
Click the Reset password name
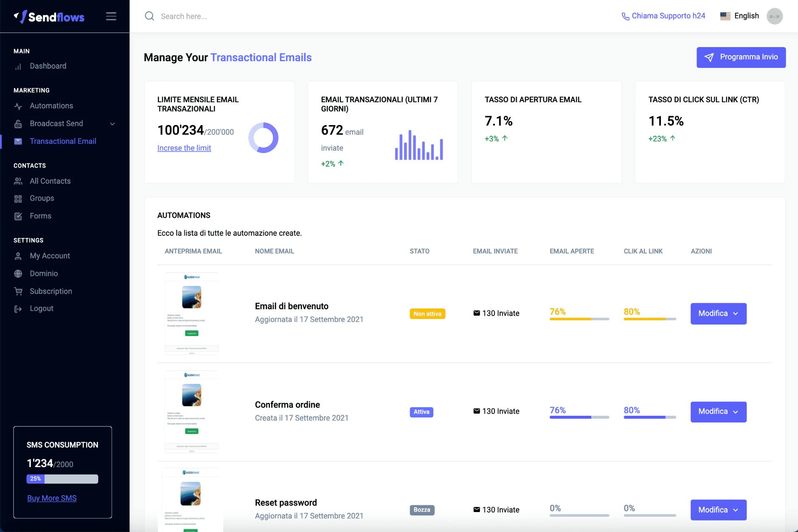286,503
